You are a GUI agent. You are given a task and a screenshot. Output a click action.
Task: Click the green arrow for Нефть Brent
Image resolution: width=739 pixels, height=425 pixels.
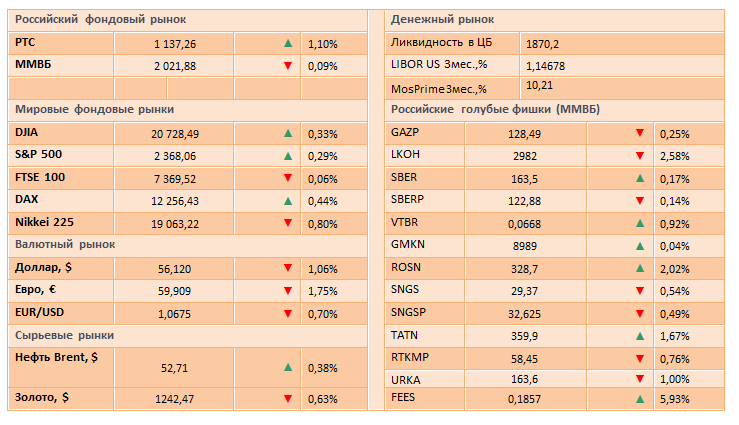coord(287,367)
